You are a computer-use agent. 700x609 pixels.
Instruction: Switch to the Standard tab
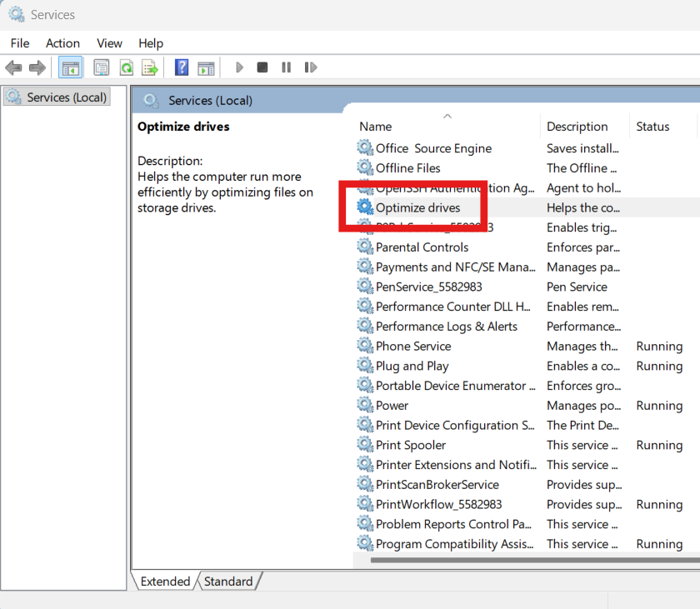[x=228, y=582]
